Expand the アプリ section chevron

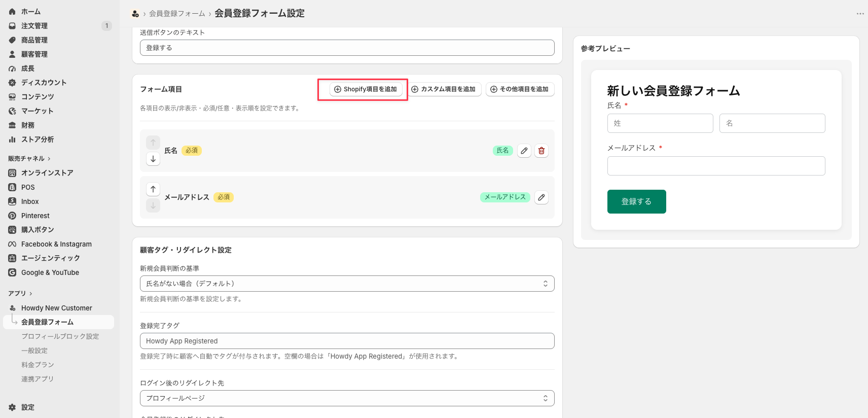(x=31, y=294)
